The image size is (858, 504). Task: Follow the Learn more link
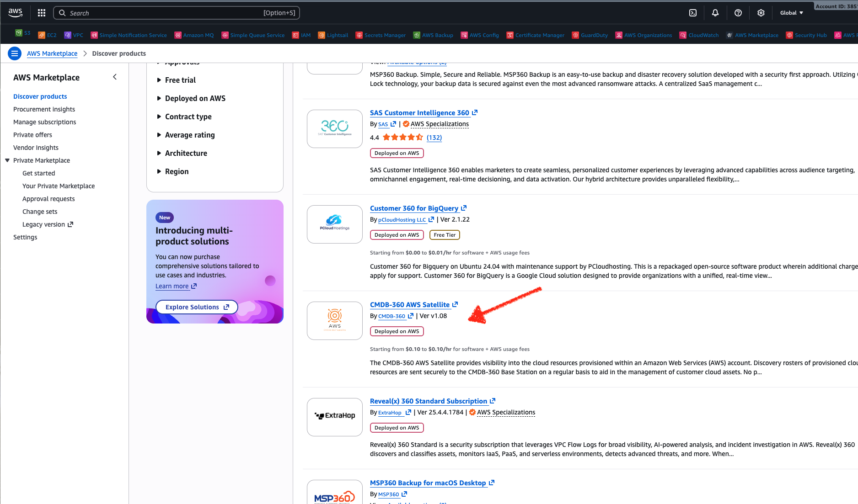[x=176, y=286]
